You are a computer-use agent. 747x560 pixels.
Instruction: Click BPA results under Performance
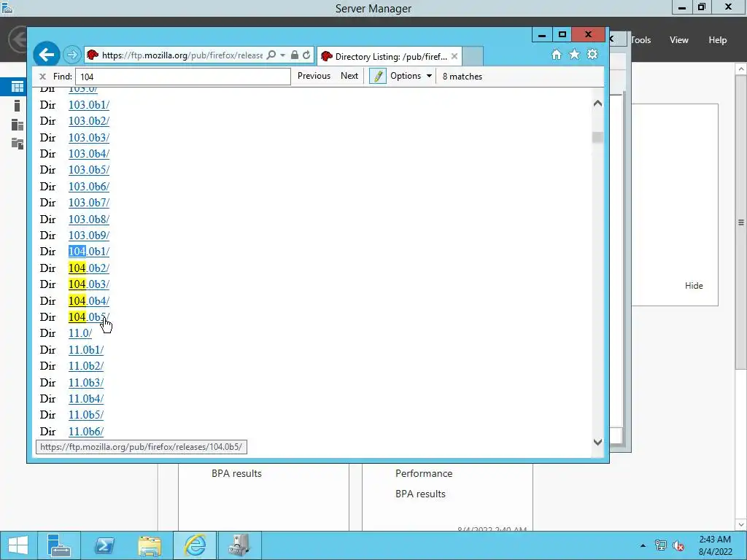coord(420,494)
